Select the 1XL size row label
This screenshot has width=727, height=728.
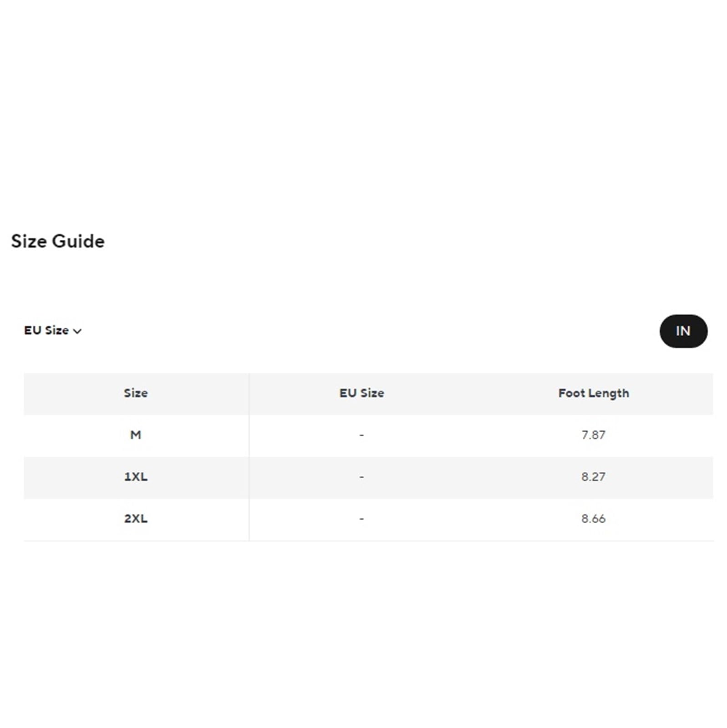click(136, 477)
